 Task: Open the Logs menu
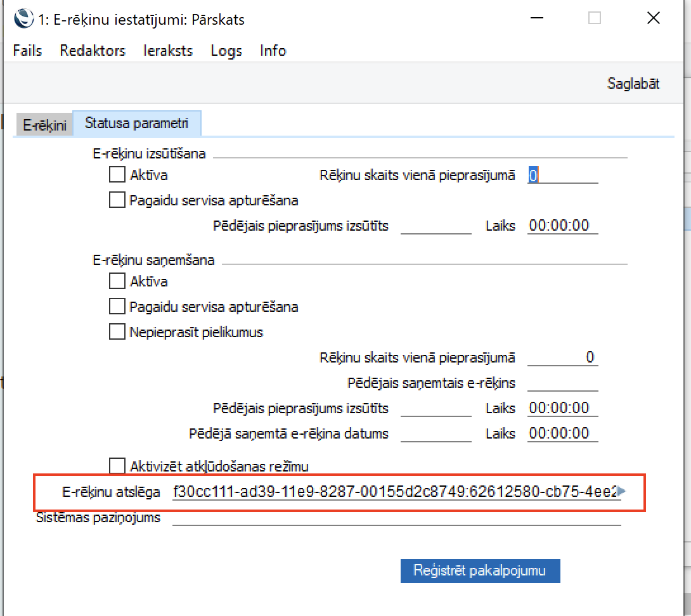click(x=226, y=51)
